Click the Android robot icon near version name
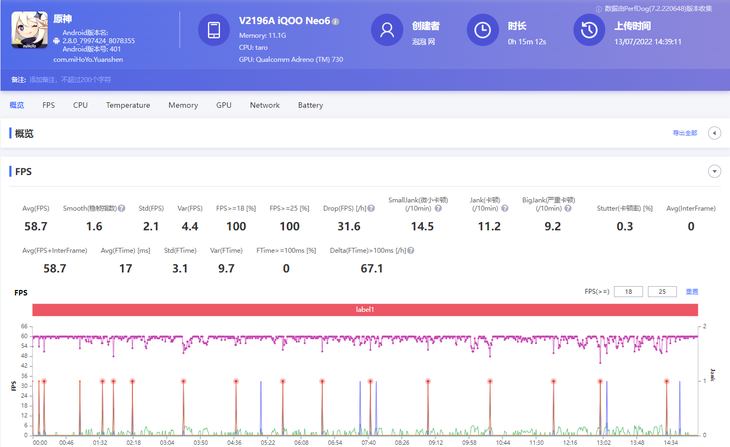 56,41
